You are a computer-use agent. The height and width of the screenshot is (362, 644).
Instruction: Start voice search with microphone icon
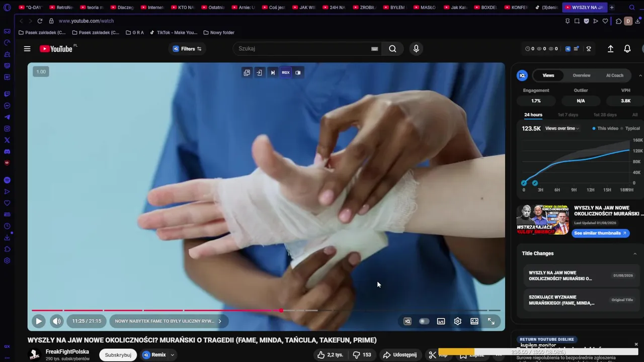[416, 49]
